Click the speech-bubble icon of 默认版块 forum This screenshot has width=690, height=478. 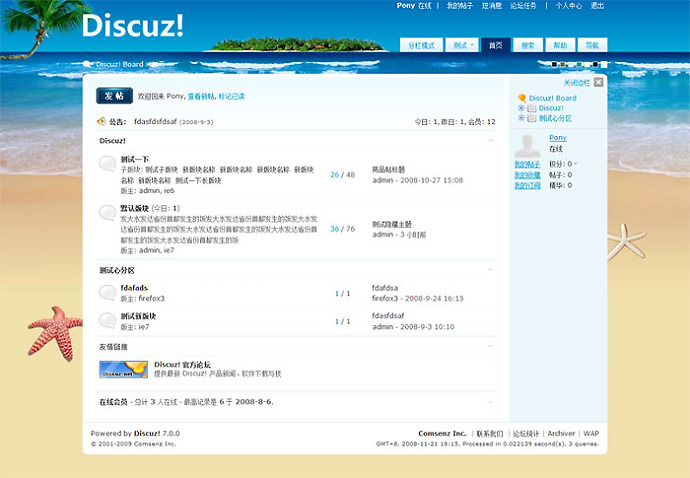tap(107, 213)
